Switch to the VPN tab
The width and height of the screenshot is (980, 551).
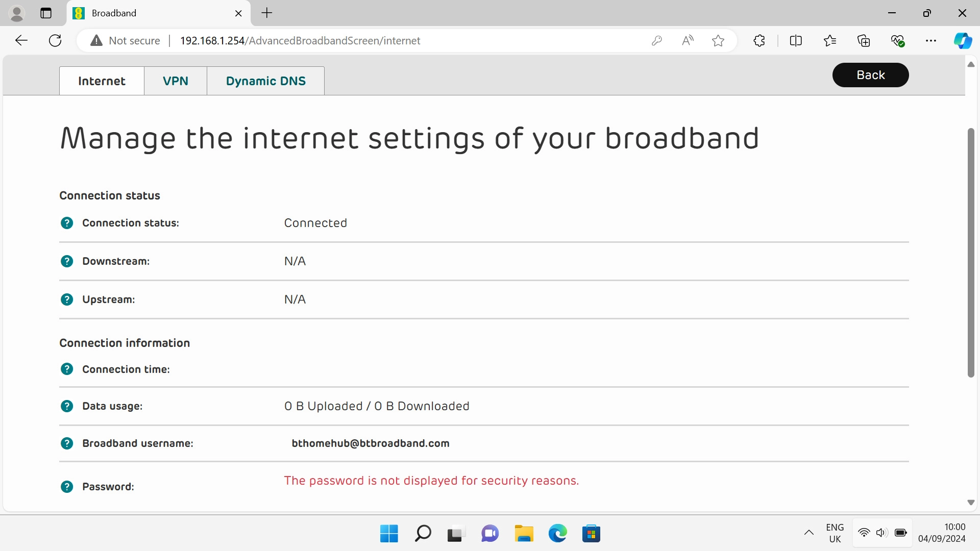click(x=175, y=81)
